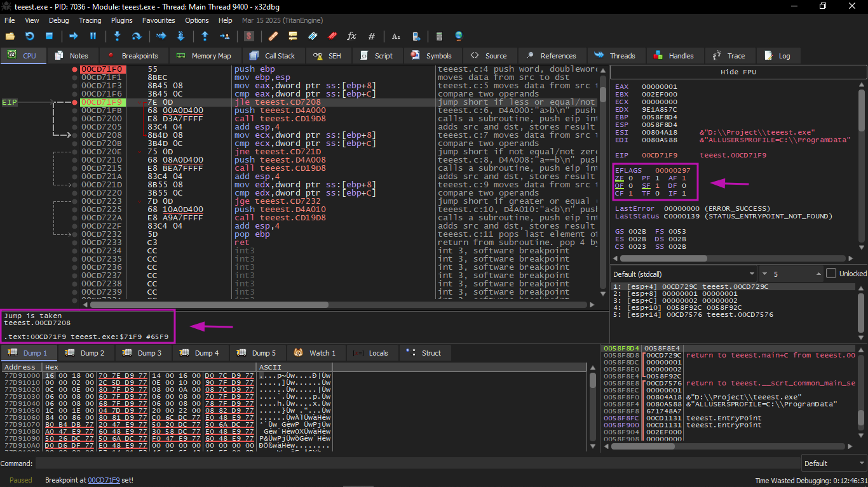Image resolution: width=868 pixels, height=487 pixels.
Task: Open the Default command type dropdown
Action: (x=832, y=463)
